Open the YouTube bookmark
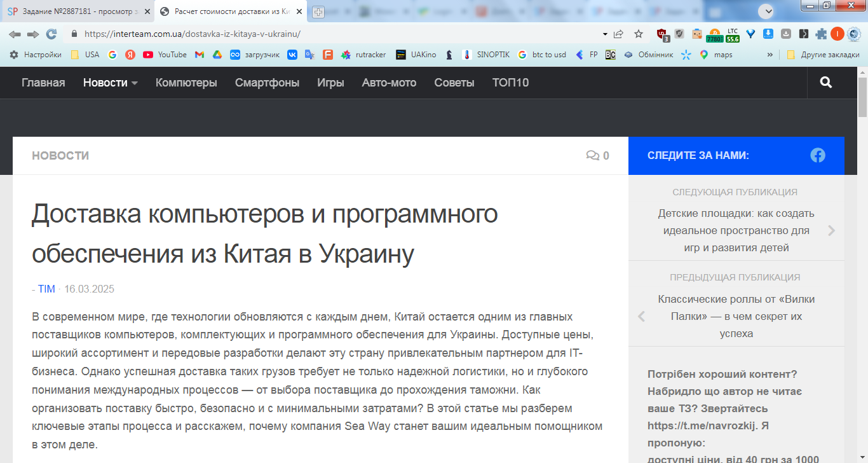This screenshot has height=463, width=868. click(x=165, y=55)
